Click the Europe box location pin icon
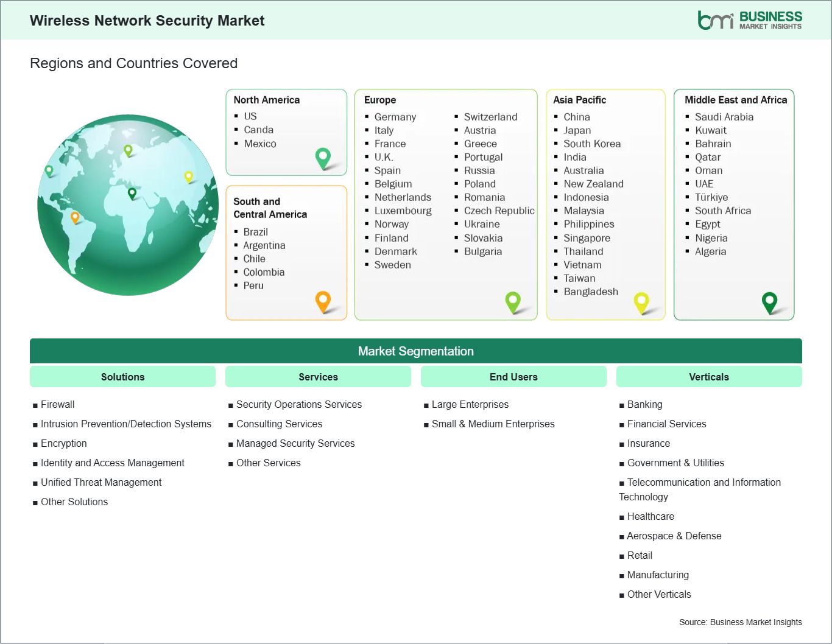832x644 pixels. pos(512,301)
